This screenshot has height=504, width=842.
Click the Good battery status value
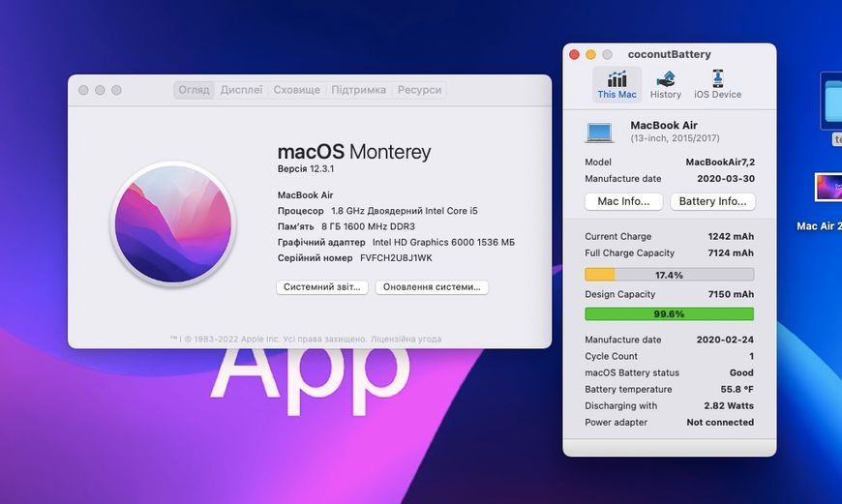pyautogui.click(x=741, y=372)
